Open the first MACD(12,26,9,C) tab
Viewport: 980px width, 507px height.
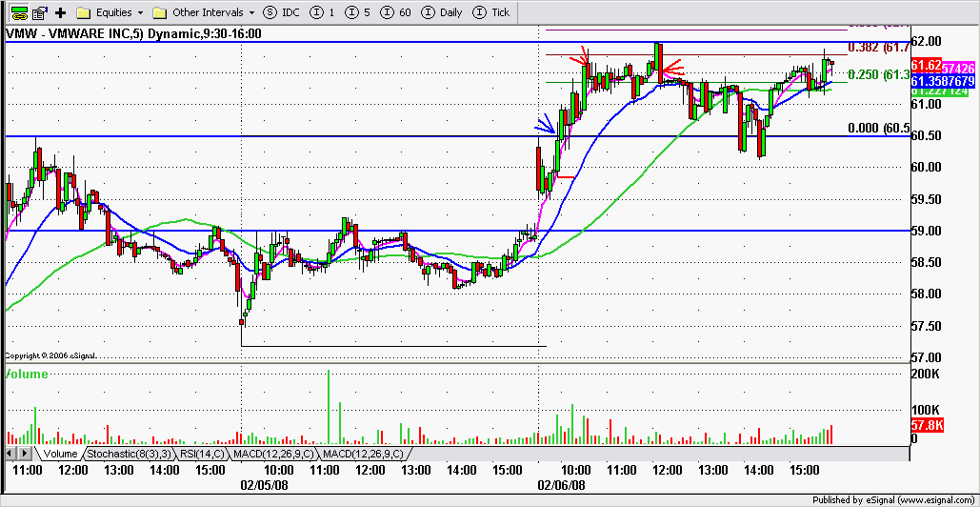click(273, 454)
